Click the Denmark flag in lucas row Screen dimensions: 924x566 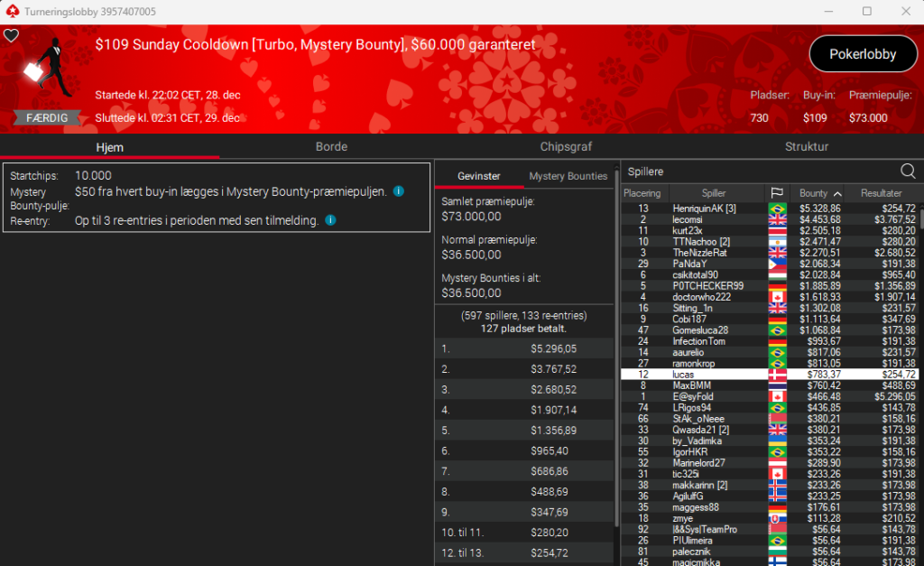pyautogui.click(x=776, y=374)
